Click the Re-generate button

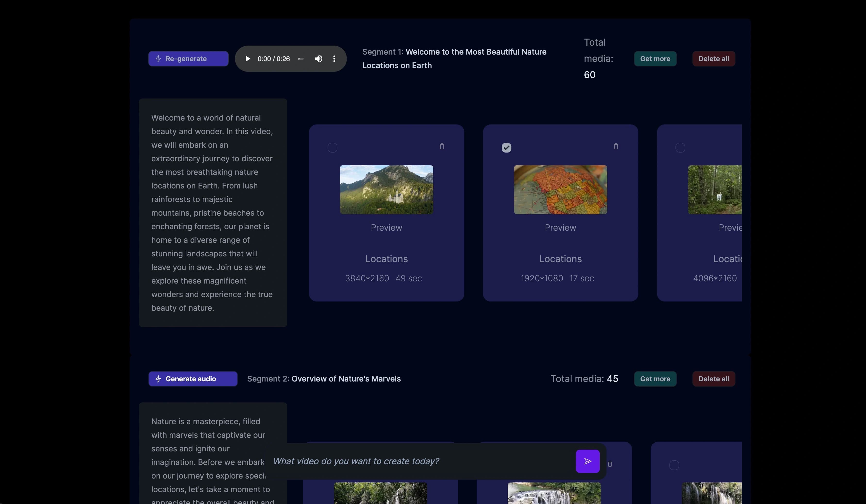pyautogui.click(x=188, y=59)
